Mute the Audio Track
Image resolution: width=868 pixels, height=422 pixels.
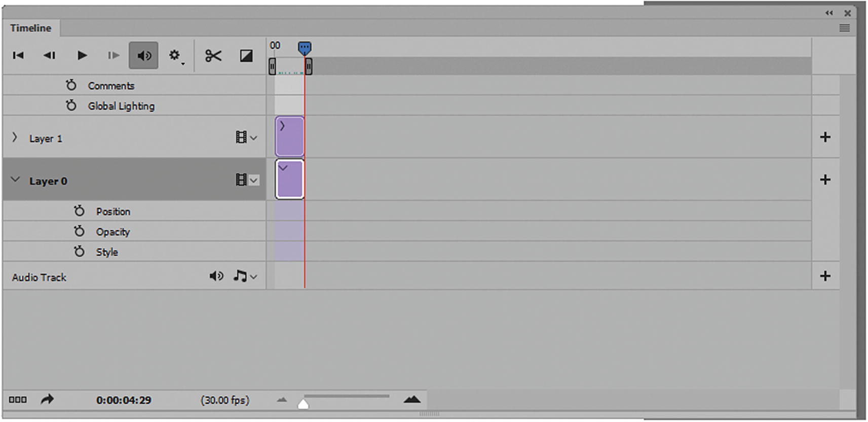click(x=216, y=276)
